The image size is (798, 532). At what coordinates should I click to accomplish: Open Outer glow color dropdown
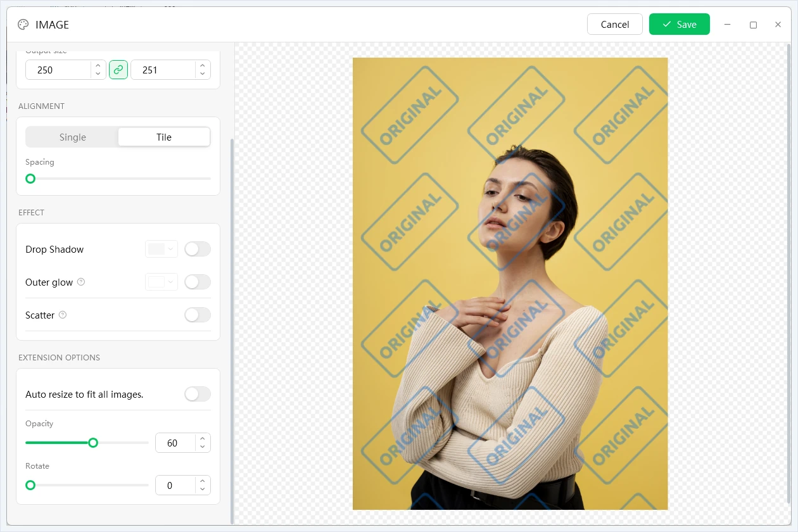coord(161,282)
